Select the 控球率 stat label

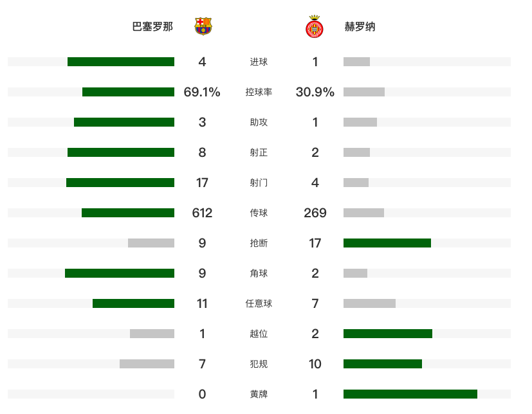click(259, 92)
